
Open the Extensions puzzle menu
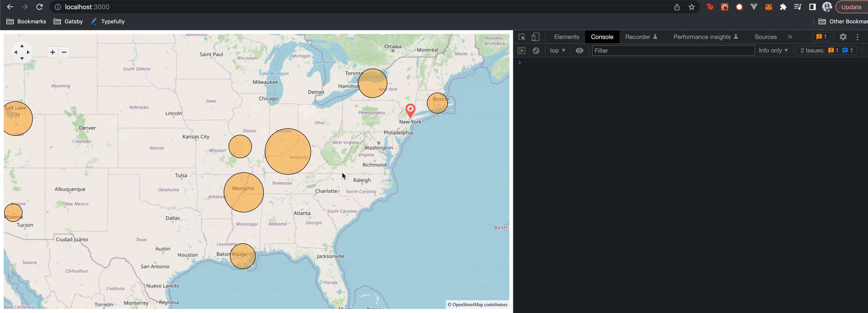[x=783, y=7]
